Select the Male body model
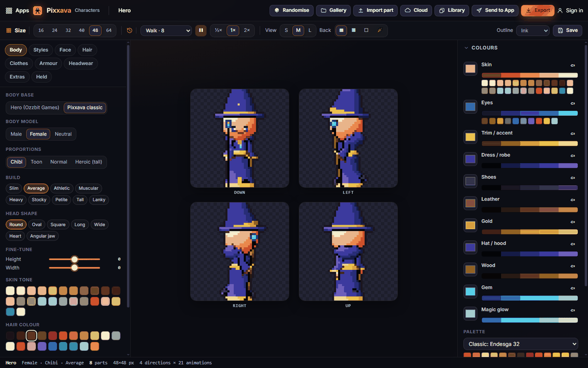 click(x=16, y=134)
